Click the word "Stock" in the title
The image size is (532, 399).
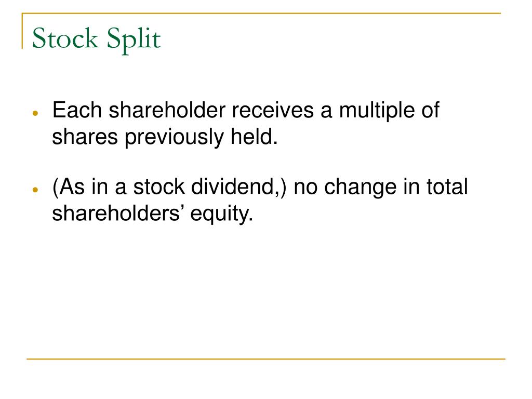(64, 39)
